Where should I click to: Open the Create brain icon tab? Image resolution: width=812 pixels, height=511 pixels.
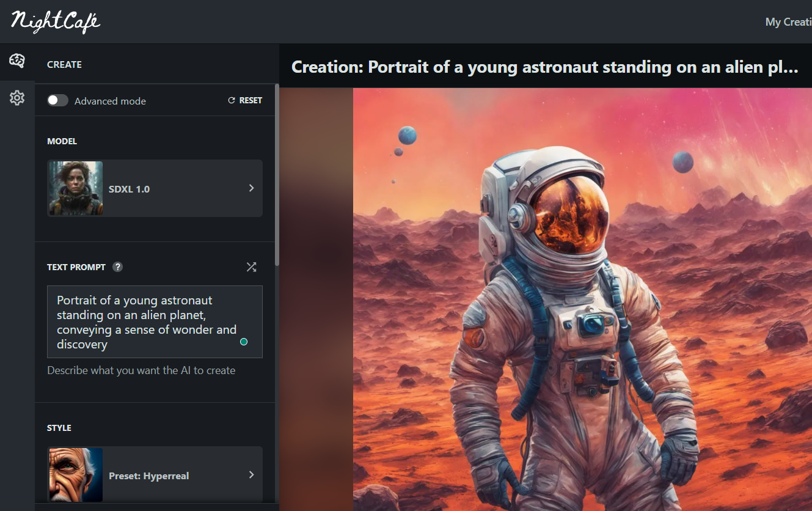[17, 61]
